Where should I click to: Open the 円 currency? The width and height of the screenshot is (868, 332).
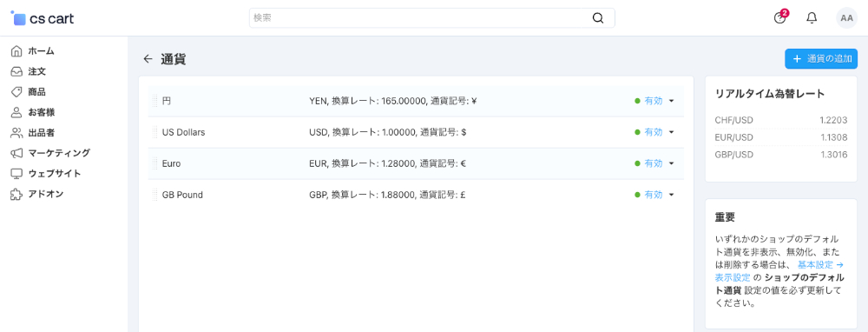(167, 101)
